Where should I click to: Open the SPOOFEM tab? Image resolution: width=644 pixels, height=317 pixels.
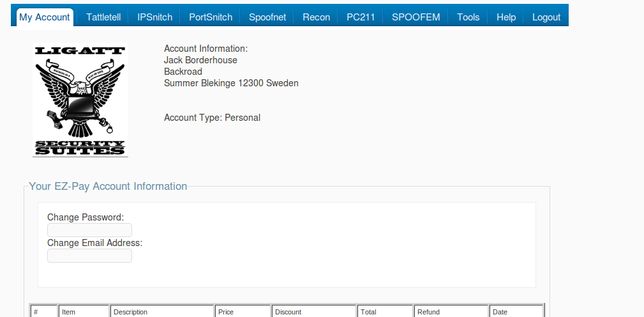coord(416,17)
